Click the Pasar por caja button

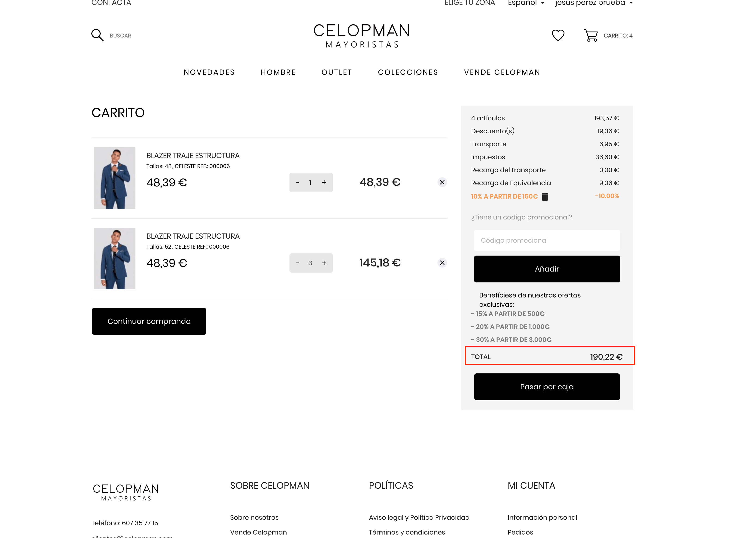tap(546, 387)
